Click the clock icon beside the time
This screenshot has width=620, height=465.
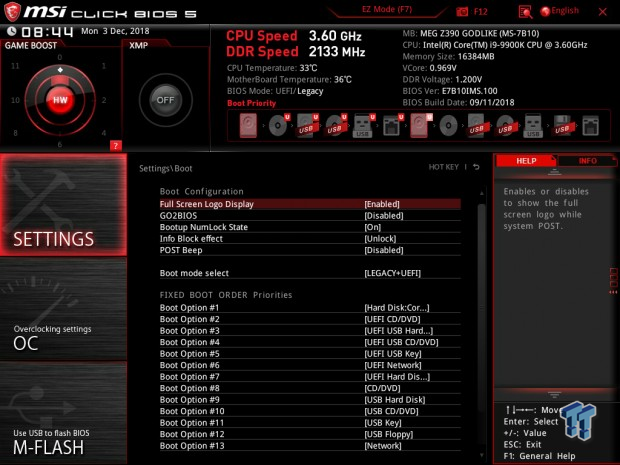11,31
